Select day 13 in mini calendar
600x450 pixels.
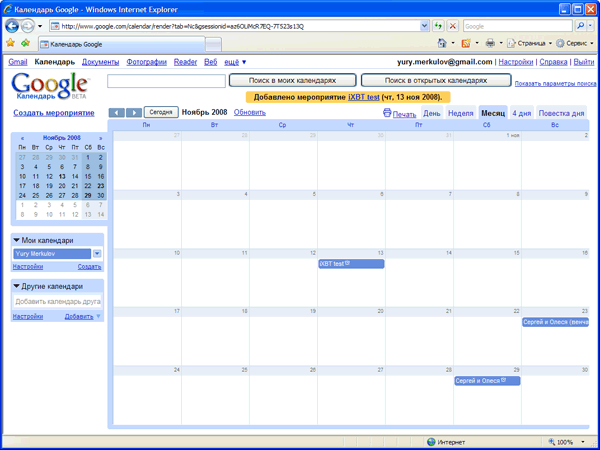tap(62, 176)
